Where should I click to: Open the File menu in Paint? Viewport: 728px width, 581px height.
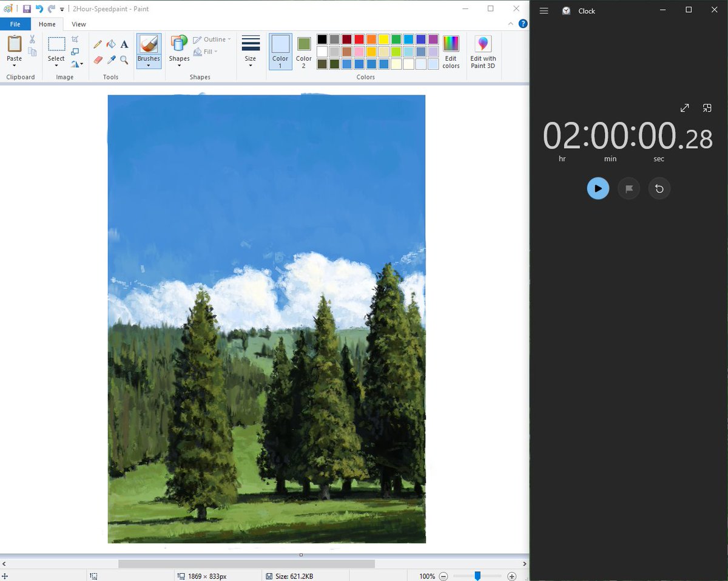click(15, 24)
